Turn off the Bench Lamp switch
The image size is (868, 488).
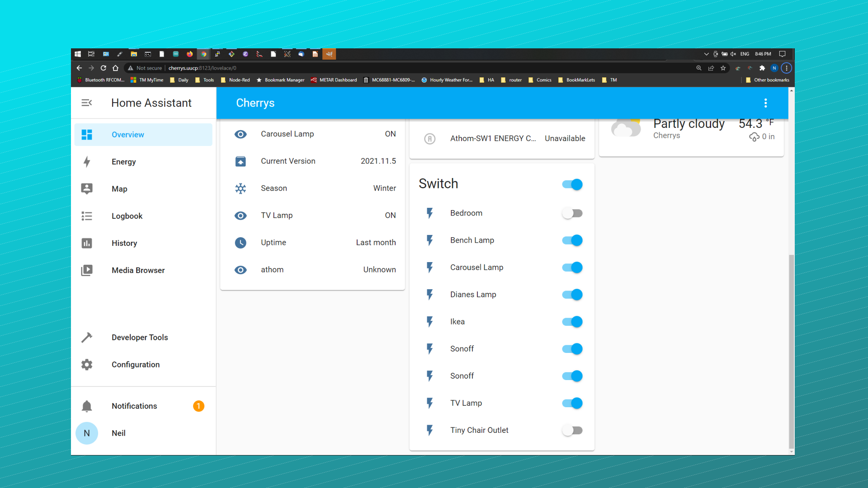[572, 240]
